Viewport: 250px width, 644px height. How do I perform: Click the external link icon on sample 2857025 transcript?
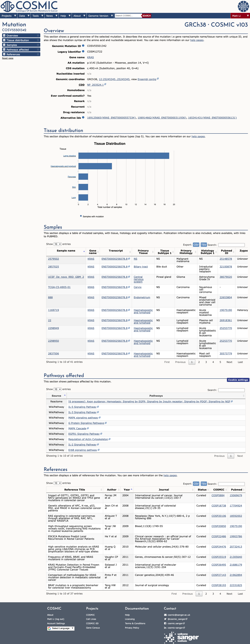pyautogui.click(x=129, y=266)
